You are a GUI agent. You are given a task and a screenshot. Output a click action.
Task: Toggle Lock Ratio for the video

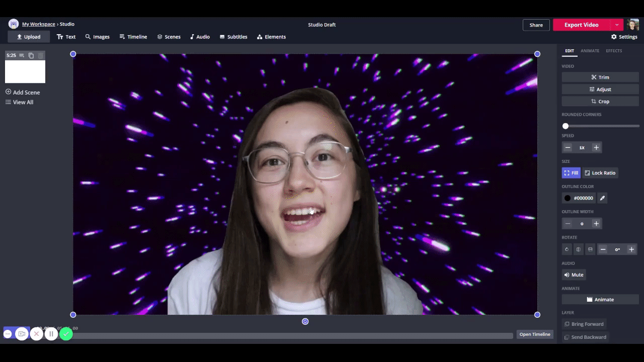[x=600, y=173]
